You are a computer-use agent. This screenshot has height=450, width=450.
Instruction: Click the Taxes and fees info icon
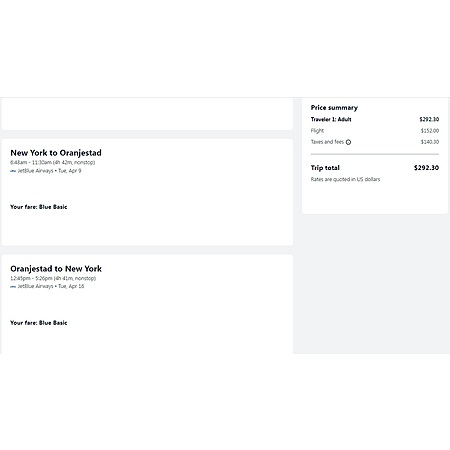[x=348, y=142]
